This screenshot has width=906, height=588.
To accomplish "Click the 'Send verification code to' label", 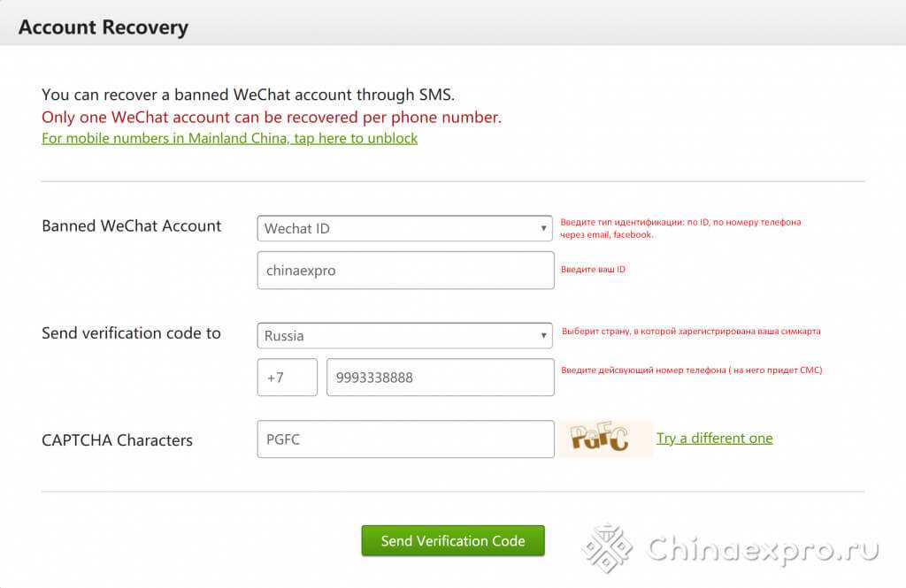I will [x=131, y=333].
